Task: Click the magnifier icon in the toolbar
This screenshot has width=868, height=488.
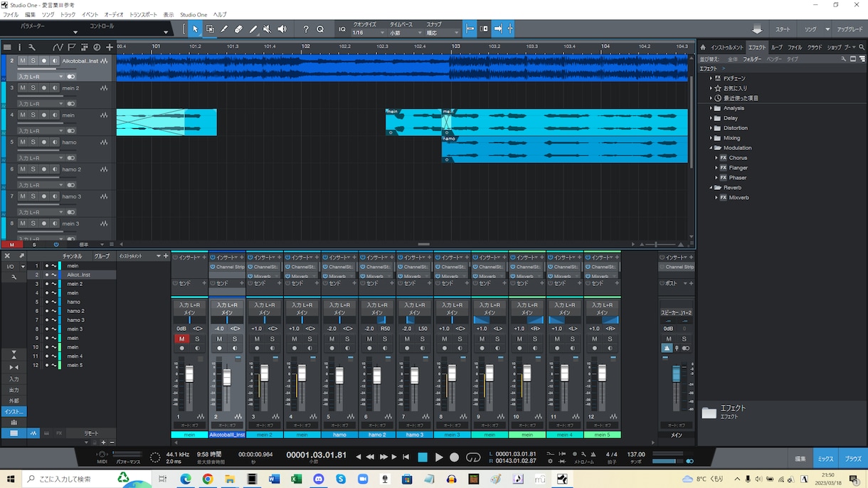Action: pyautogui.click(x=320, y=29)
